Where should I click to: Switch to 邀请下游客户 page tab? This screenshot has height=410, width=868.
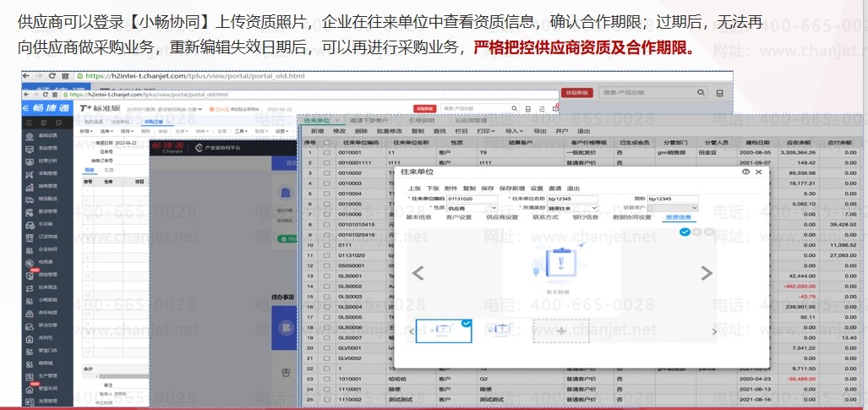click(369, 120)
